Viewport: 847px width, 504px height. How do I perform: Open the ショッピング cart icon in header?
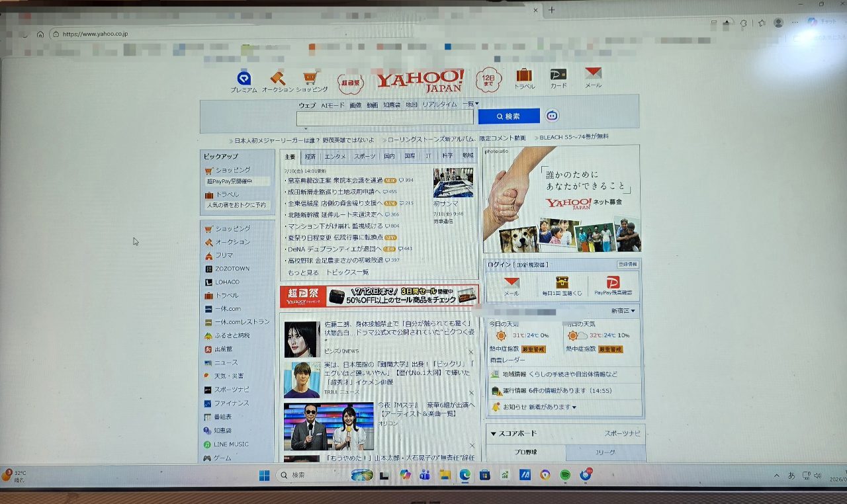tap(311, 77)
